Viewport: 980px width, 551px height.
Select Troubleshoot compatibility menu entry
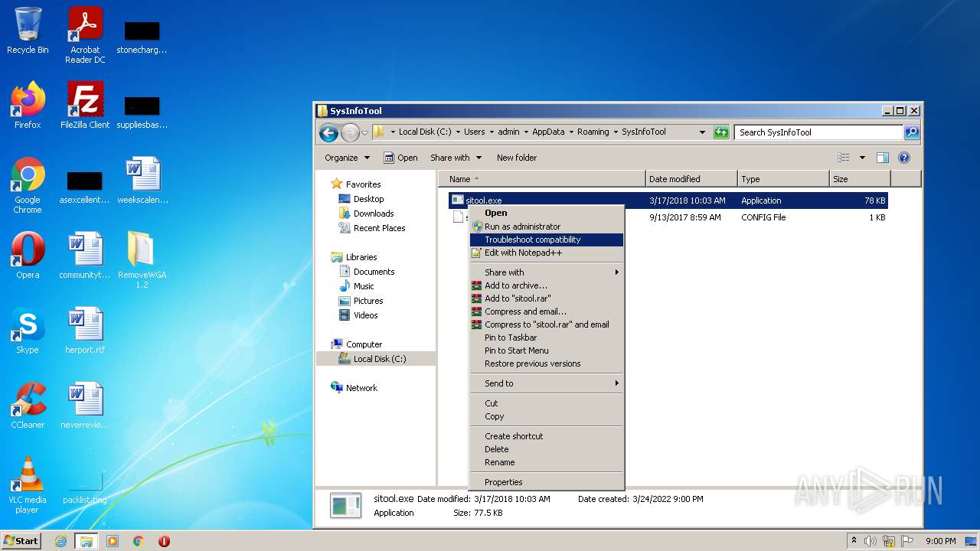pos(547,240)
